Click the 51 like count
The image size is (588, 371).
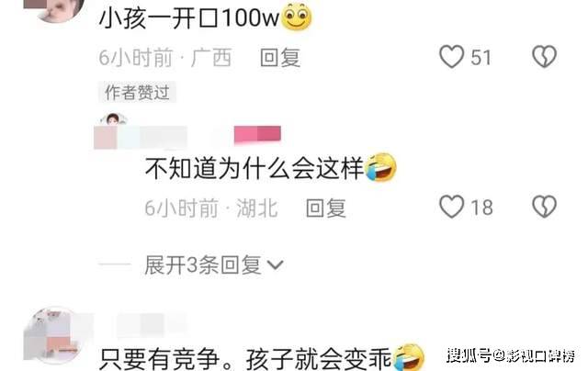pos(481,58)
